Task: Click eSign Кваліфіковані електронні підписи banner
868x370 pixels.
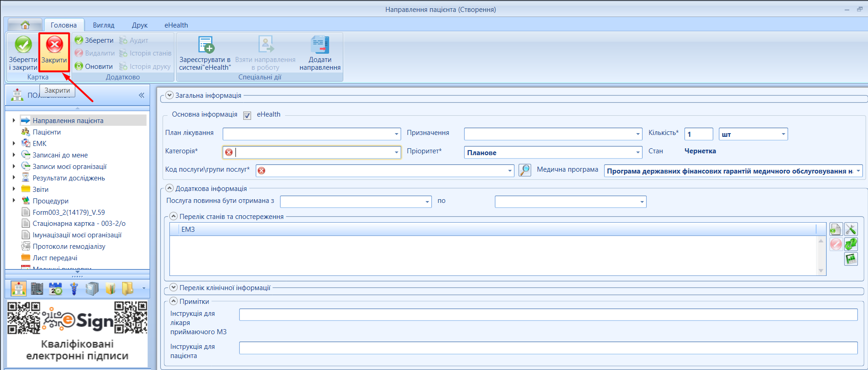Action: (x=77, y=333)
